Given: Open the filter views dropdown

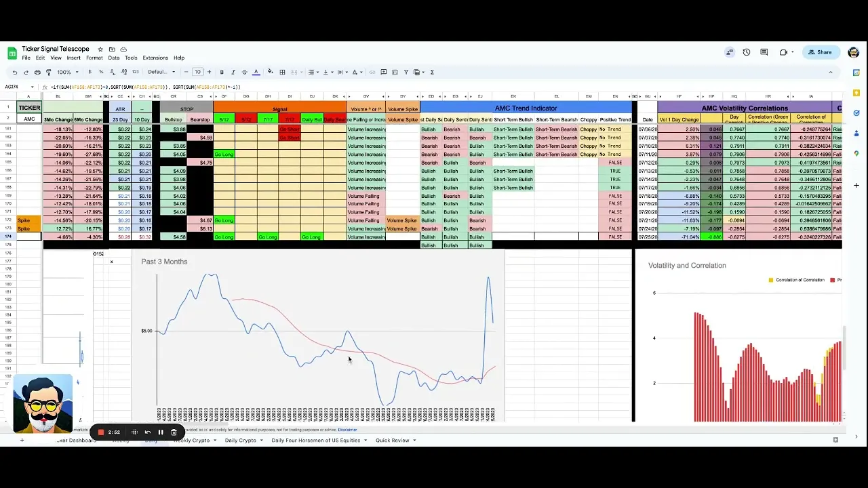Looking at the screenshot, I should coord(419,72).
